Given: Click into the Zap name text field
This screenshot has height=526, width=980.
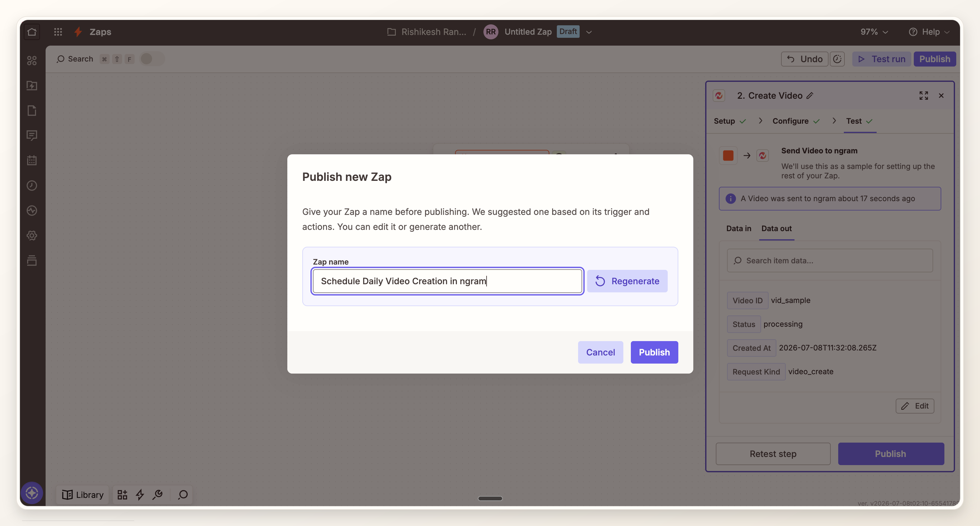Looking at the screenshot, I should click(x=447, y=281).
